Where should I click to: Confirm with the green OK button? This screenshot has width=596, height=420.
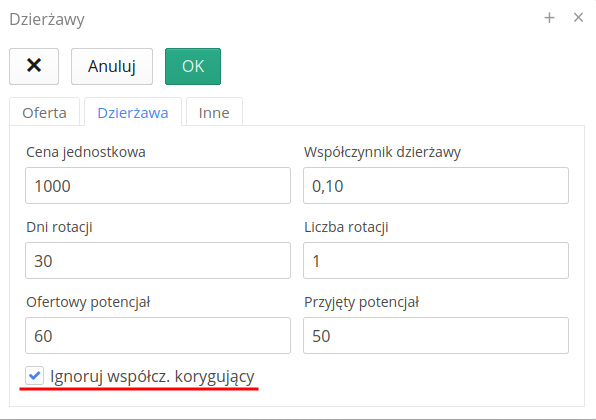(193, 66)
